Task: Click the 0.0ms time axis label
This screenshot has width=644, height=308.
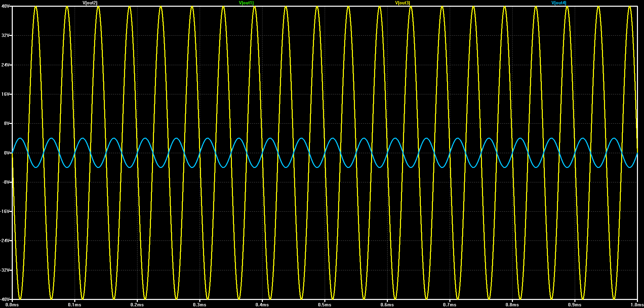Action: pos(12,305)
